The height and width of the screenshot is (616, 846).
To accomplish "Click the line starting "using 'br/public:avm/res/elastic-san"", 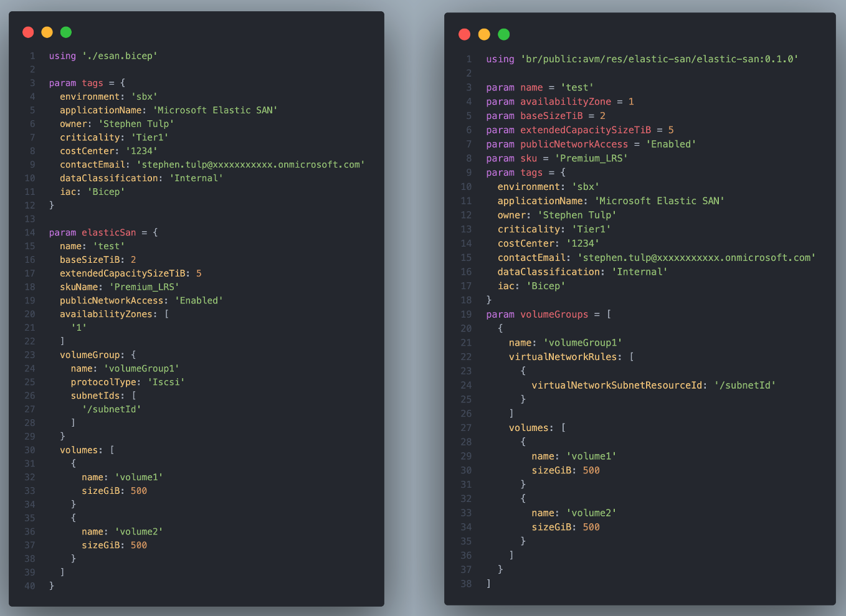I will pyautogui.click(x=642, y=59).
